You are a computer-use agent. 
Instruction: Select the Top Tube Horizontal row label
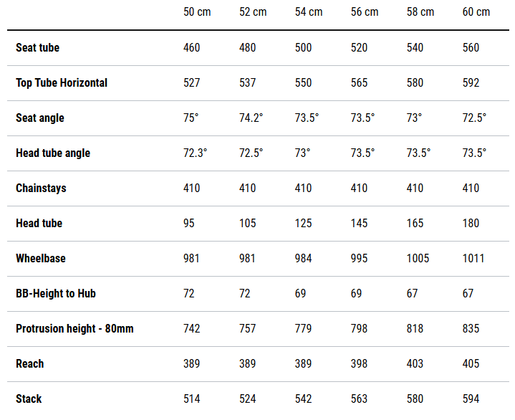62,83
